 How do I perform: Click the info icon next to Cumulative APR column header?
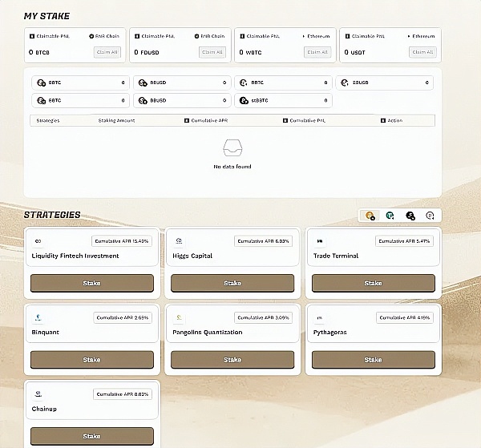point(187,120)
